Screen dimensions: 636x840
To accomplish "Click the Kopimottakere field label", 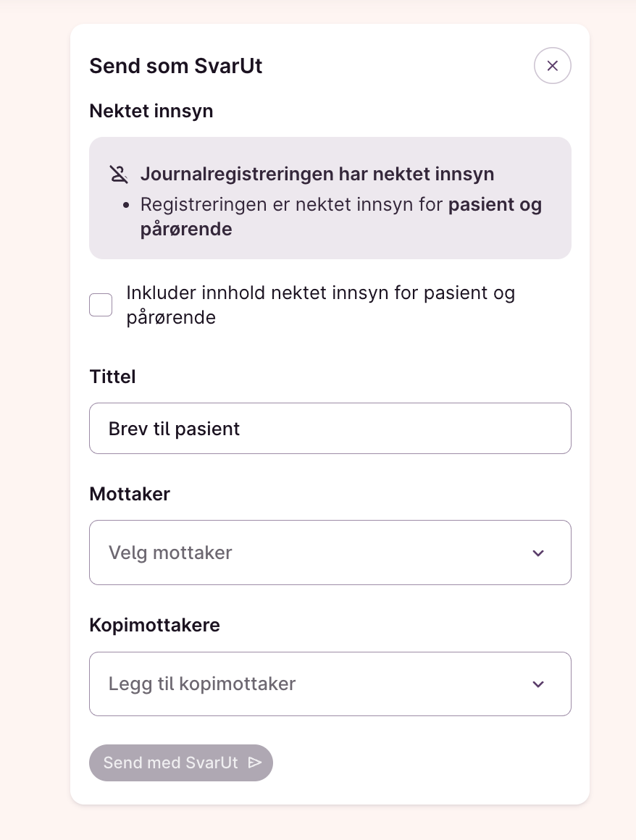I will pyautogui.click(x=154, y=625).
